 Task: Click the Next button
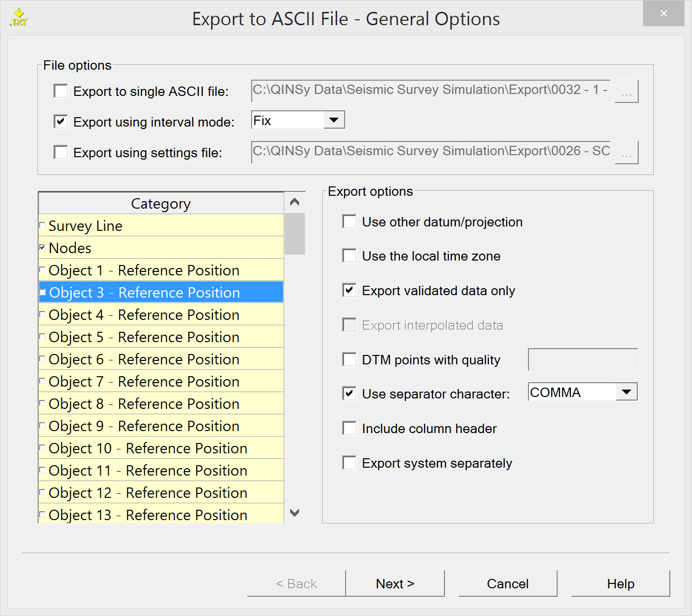coord(395,584)
